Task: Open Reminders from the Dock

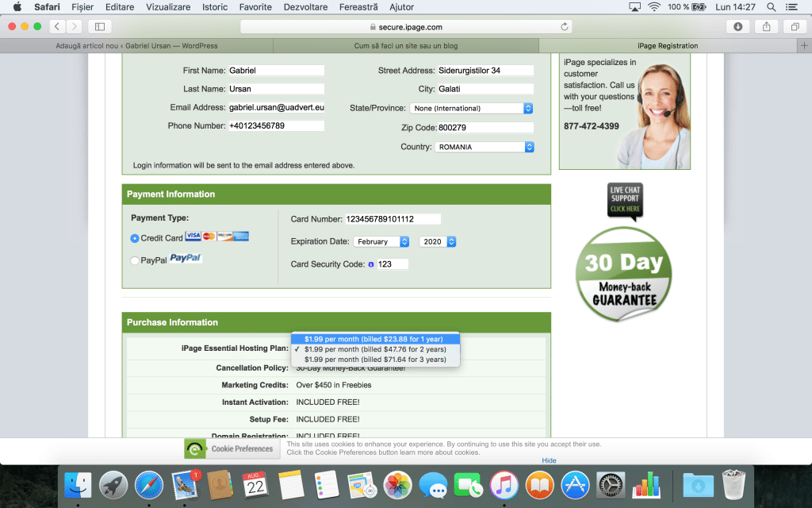Action: pyautogui.click(x=327, y=487)
